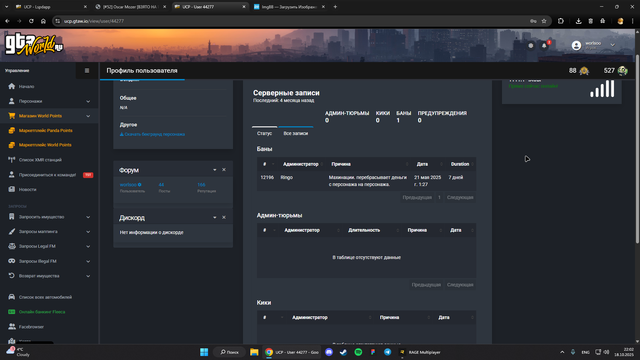The width and height of the screenshot is (640, 360).
Task: Collapse the Форум panel with its arrow
Action: pyautogui.click(x=215, y=170)
